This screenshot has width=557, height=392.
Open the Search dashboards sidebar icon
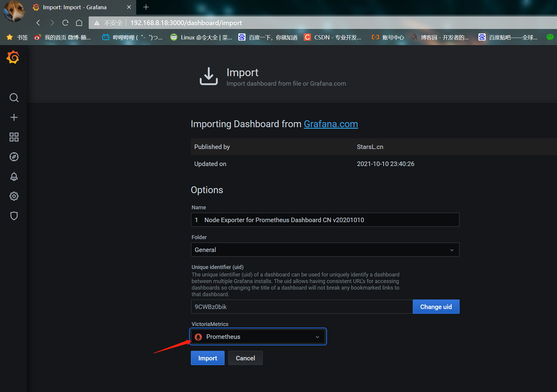[14, 98]
